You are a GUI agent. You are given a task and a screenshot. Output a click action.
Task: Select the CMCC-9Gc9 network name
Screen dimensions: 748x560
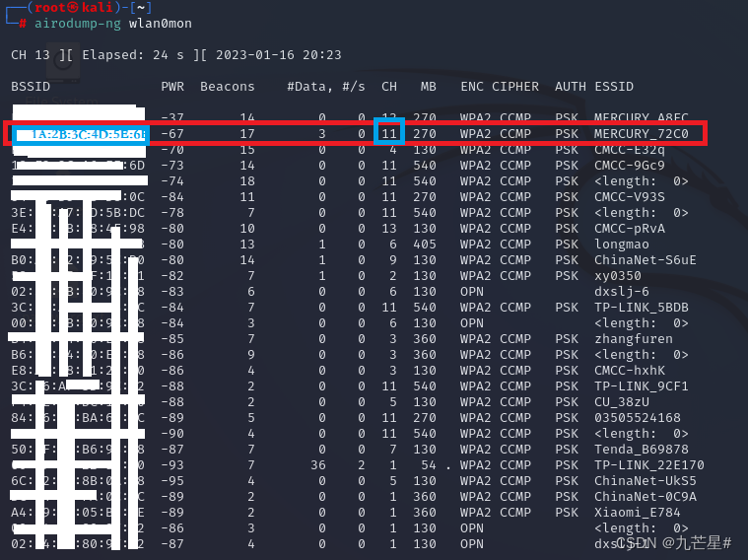pyautogui.click(x=629, y=166)
